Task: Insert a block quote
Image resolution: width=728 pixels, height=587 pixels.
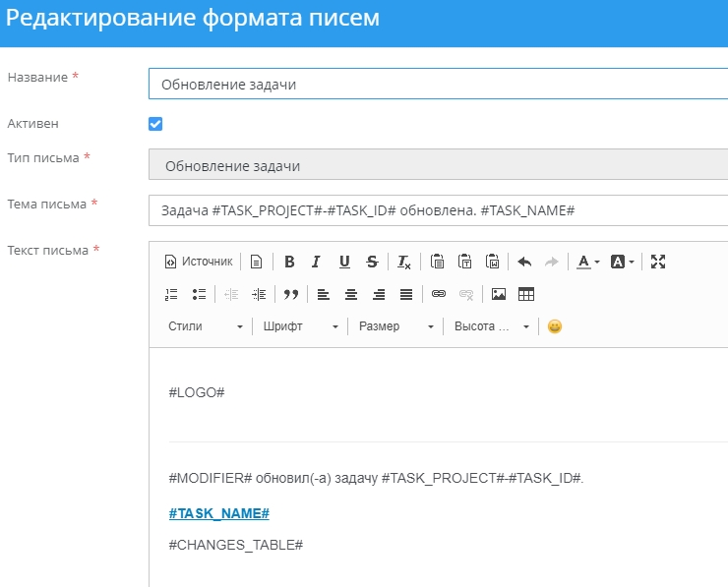Action: point(290,294)
